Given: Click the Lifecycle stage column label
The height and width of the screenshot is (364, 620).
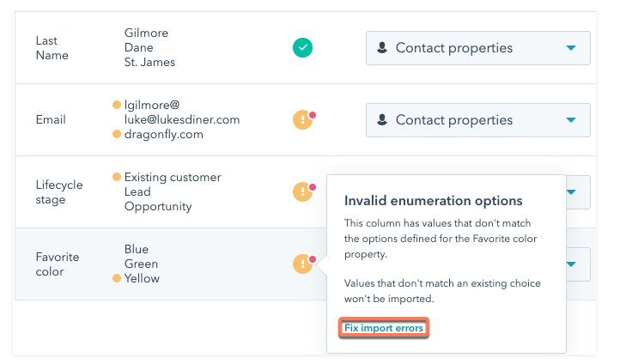Looking at the screenshot, I should (59, 192).
